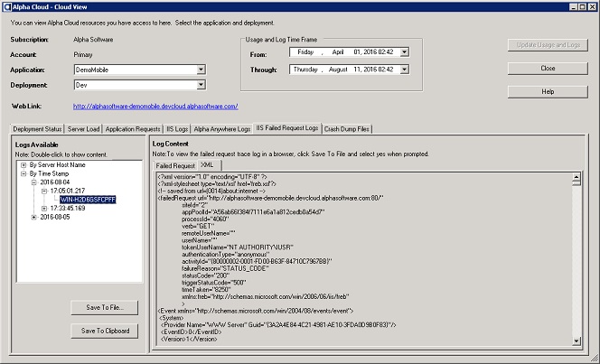Select the By Server Host Name label
This screenshot has width=600, height=364.
[58, 165]
